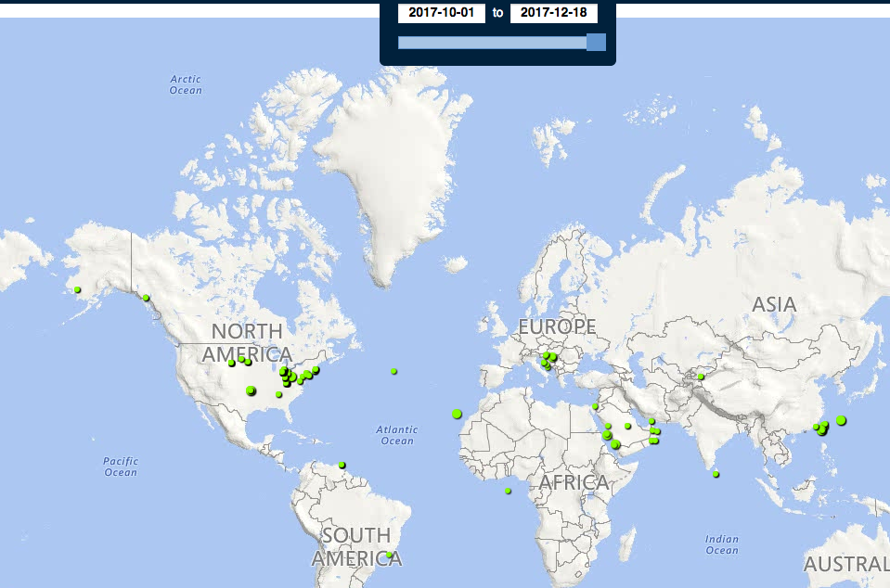
Task: Click the NORTH AMERICA map label
Action: pos(247,342)
